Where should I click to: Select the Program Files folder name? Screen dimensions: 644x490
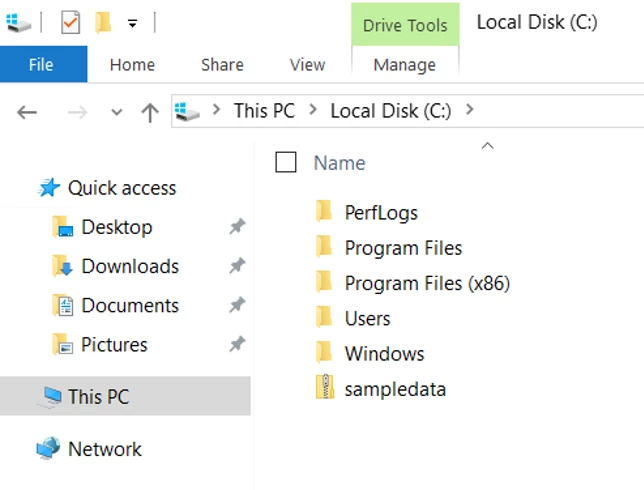[403, 248]
